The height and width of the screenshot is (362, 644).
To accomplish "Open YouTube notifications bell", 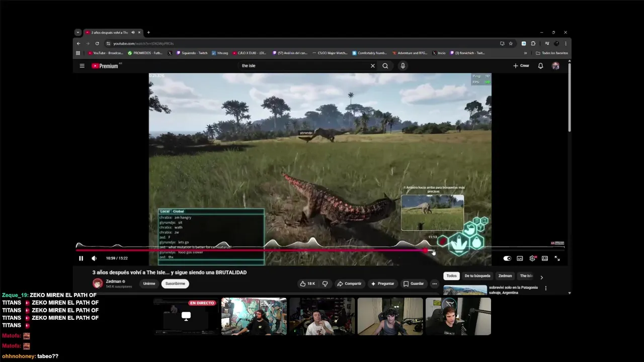I will (x=540, y=66).
